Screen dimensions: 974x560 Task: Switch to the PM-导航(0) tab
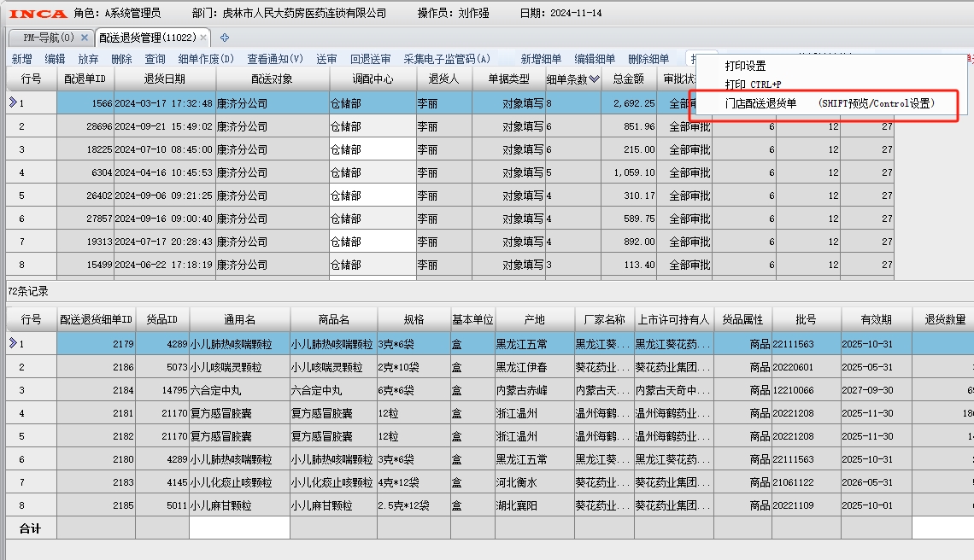click(x=46, y=38)
